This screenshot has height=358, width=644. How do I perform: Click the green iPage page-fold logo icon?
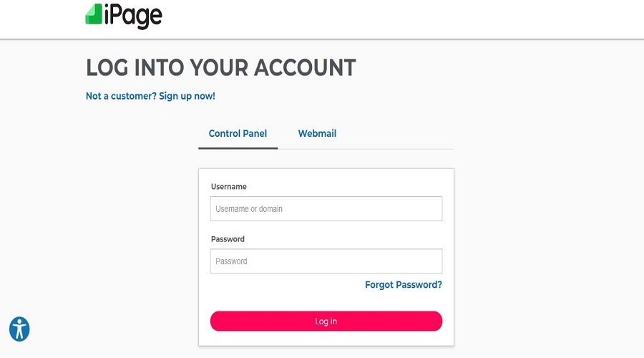(94, 14)
